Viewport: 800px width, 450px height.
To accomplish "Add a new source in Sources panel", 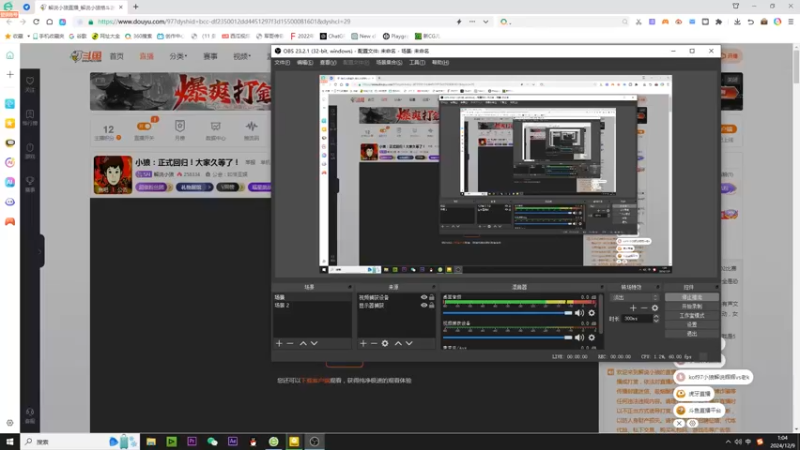I will point(363,343).
